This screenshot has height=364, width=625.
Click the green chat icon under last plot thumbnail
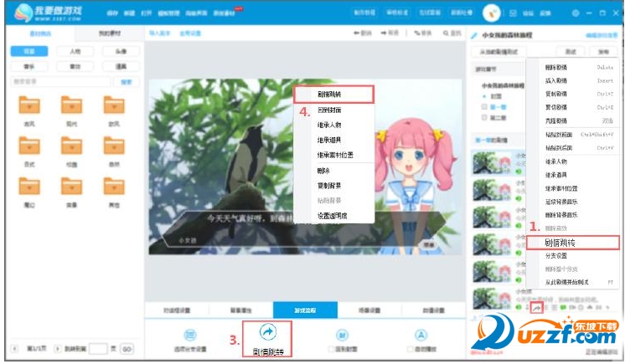(563, 308)
